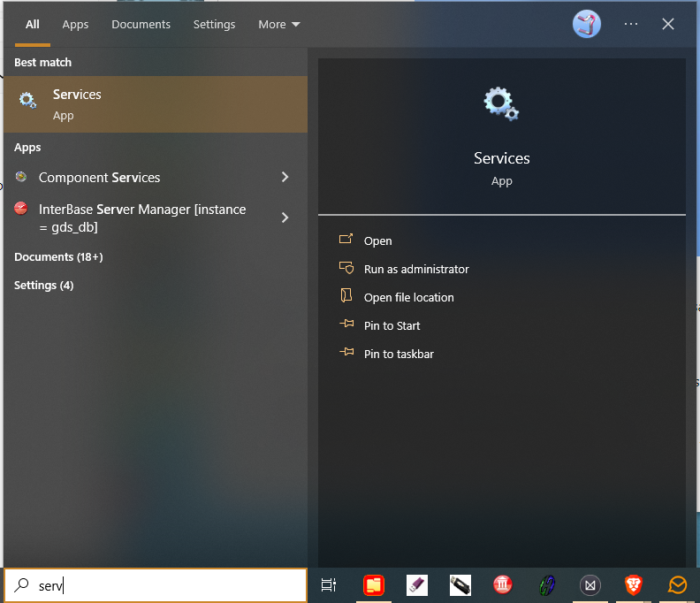Select InterBase Server Manager result
The height and width of the screenshot is (603, 700).
156,218
